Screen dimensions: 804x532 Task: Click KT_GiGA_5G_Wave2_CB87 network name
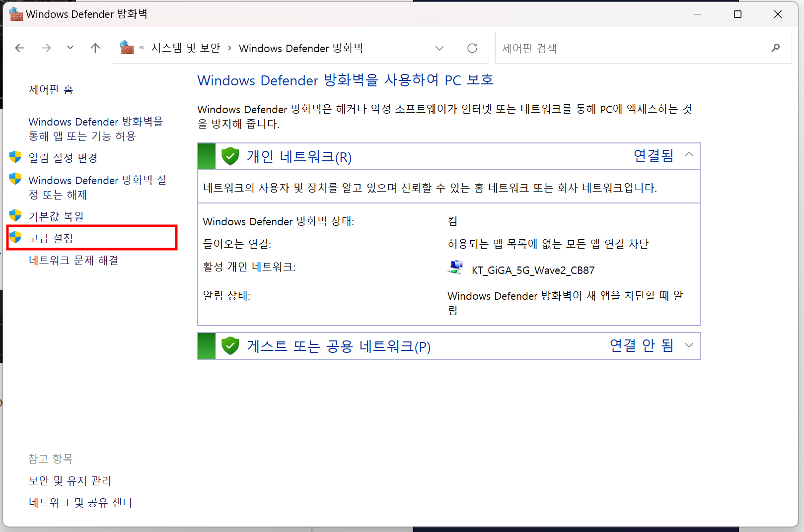tap(533, 270)
